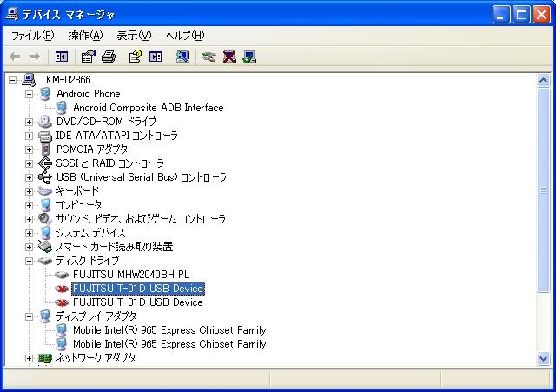Select the highlighted FUJITSU T-01D USB Device
Screen dimensions: 556x392
coord(138,289)
